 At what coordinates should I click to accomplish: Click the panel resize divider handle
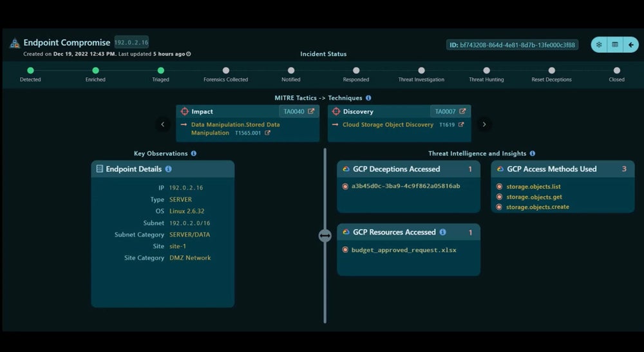pos(325,236)
